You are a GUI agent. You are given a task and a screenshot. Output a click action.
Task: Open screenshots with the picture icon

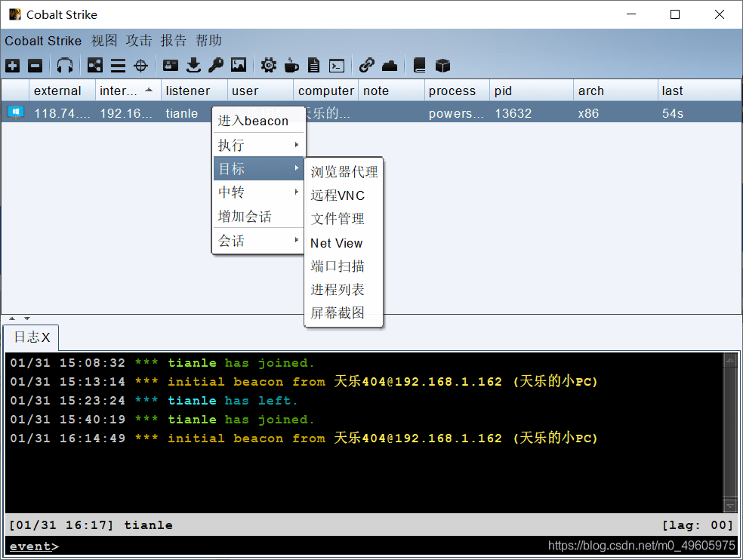tap(239, 66)
